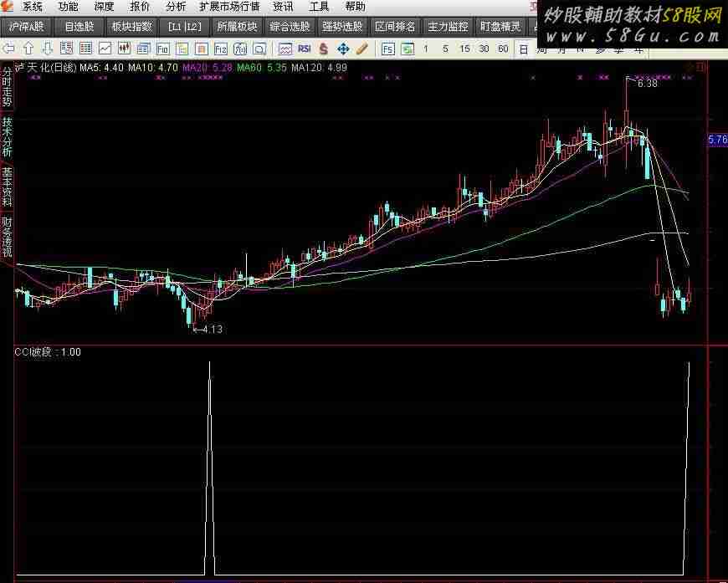Open the 系统 menu
The image size is (728, 583).
[x=33, y=7]
